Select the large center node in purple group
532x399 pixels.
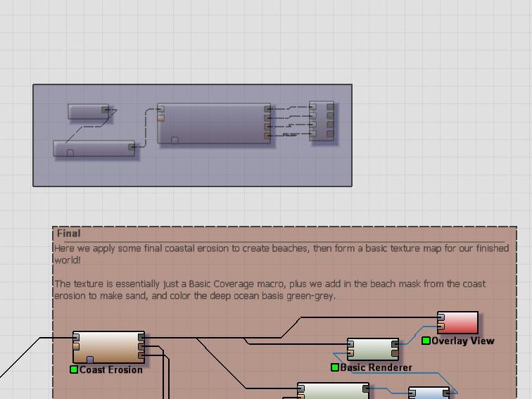click(214, 123)
